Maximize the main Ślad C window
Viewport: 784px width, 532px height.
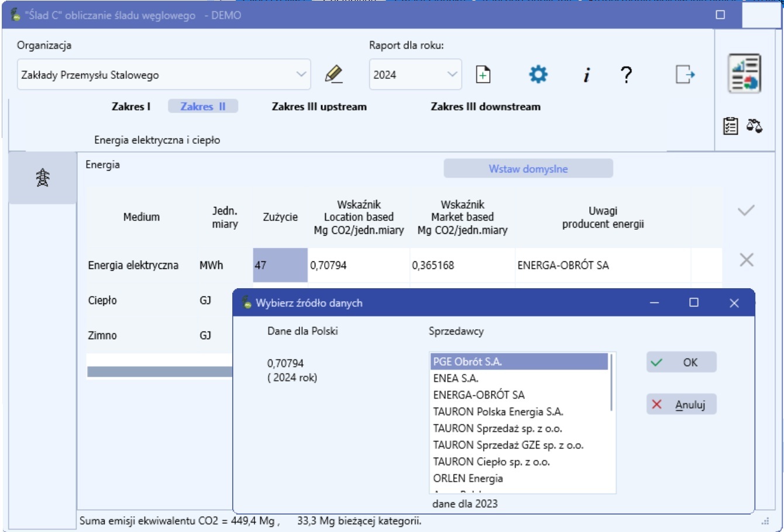tap(720, 15)
